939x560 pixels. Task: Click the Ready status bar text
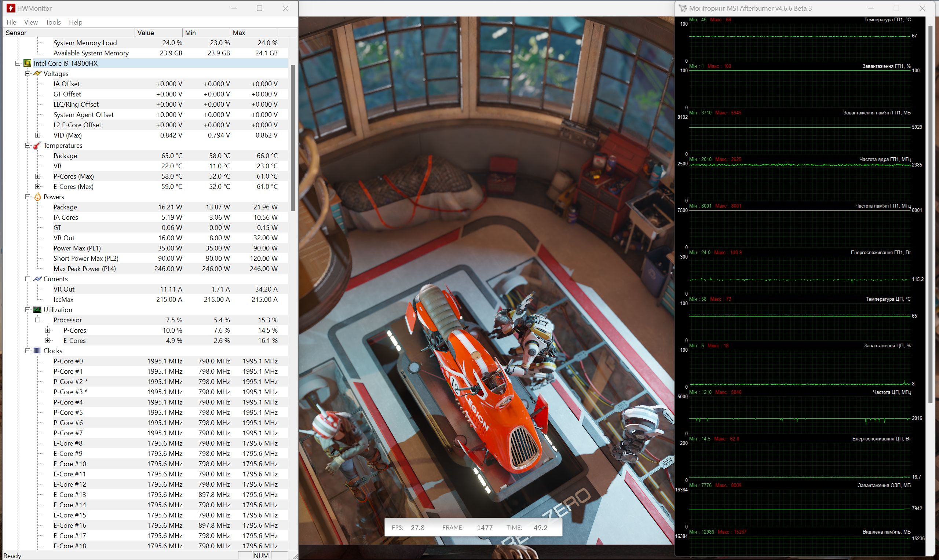[x=12, y=556]
